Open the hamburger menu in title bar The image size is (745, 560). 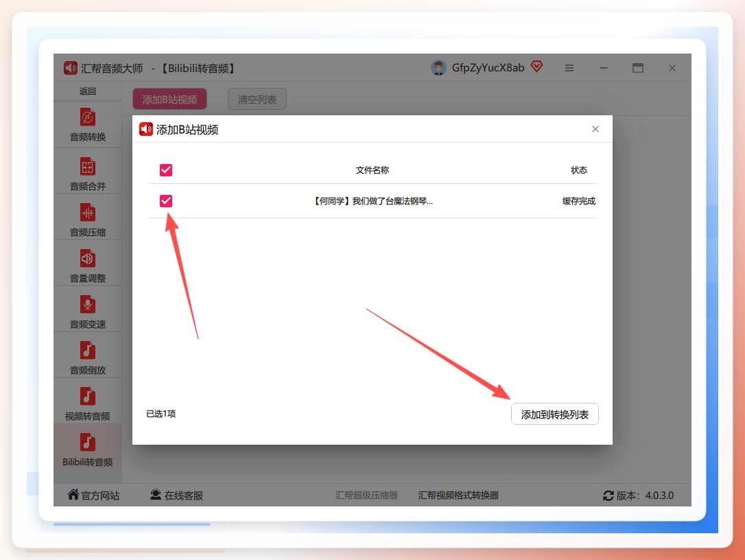(569, 68)
